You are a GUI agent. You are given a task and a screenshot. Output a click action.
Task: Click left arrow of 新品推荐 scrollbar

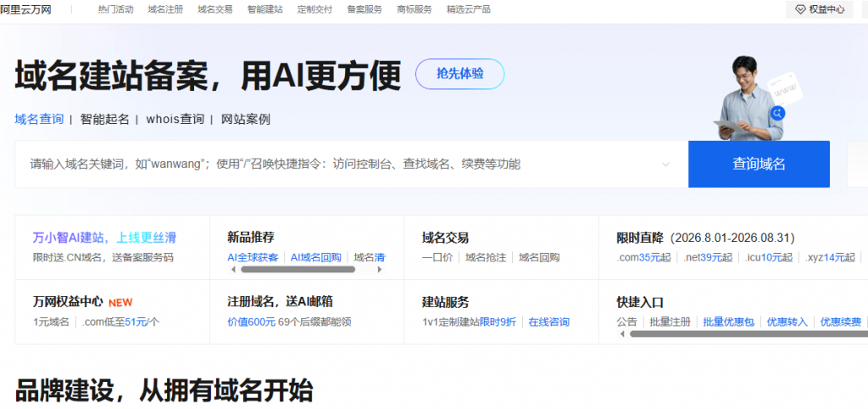[x=233, y=269]
